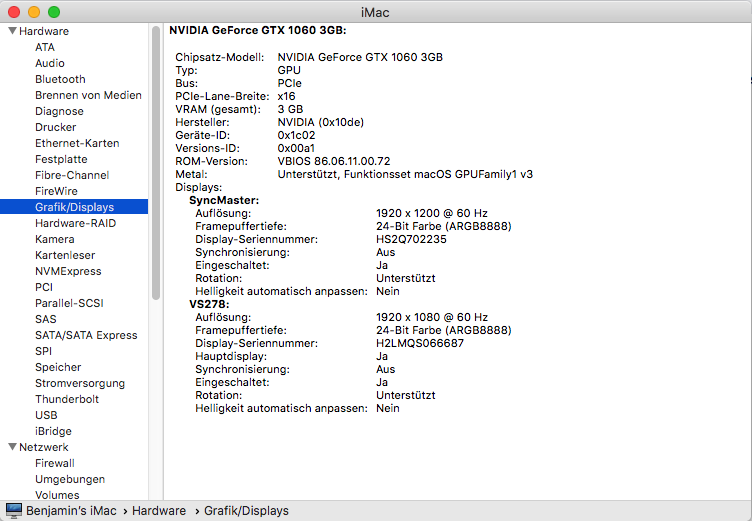Screen dimensions: 752x521
Task: Select Fibre-Channel in sidebar
Action: point(72,175)
